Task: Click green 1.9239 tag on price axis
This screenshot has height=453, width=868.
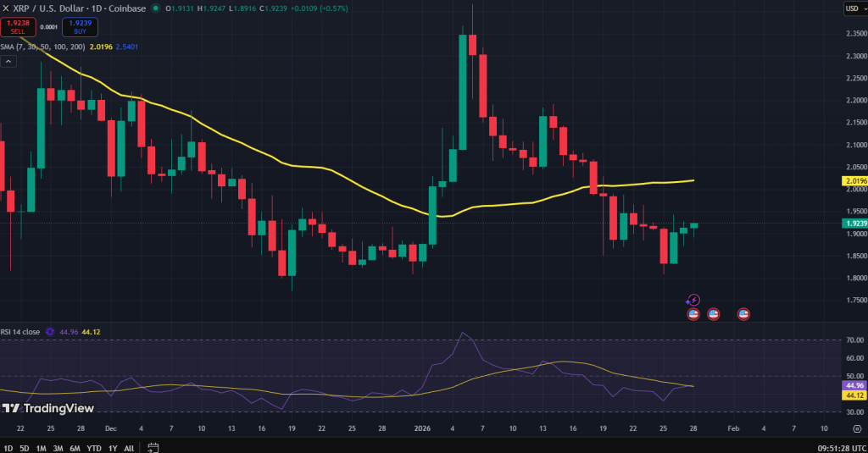Action: click(x=854, y=224)
